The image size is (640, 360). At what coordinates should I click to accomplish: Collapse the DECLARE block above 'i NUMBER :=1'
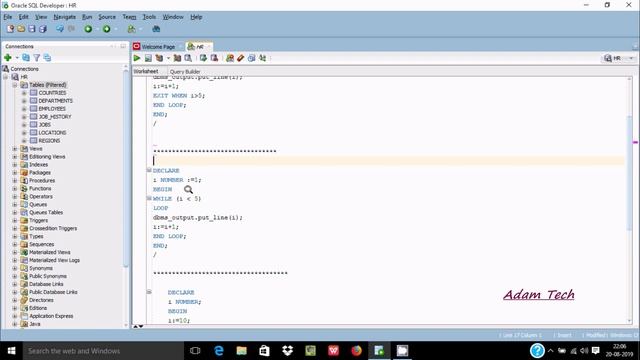tap(149, 170)
